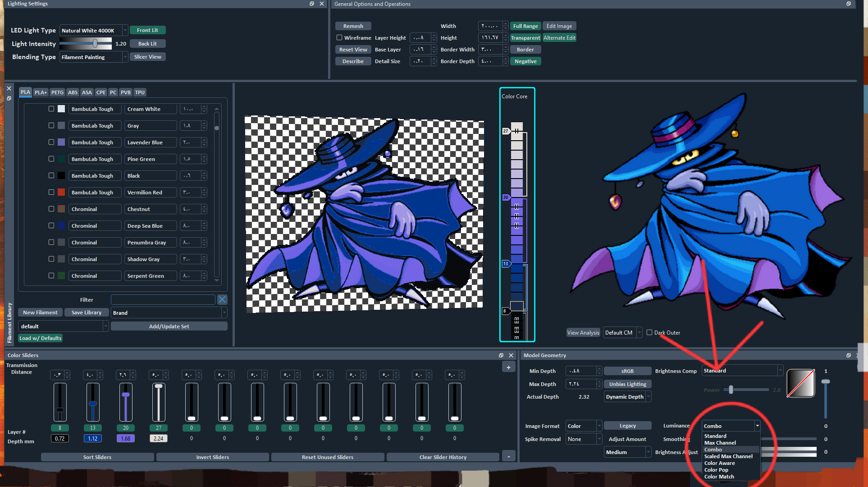Switch to the PETG filament tab
Image resolution: width=868 pixels, height=487 pixels.
pos(57,92)
